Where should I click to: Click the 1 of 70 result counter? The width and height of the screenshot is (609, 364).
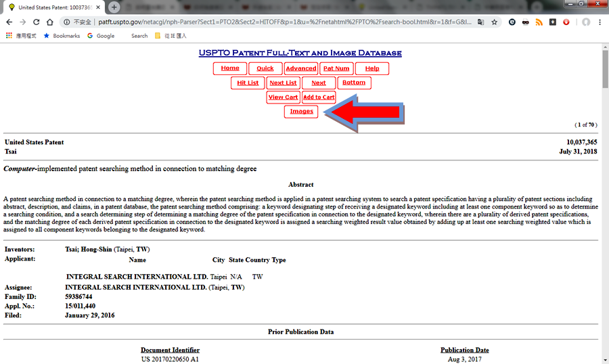click(586, 124)
